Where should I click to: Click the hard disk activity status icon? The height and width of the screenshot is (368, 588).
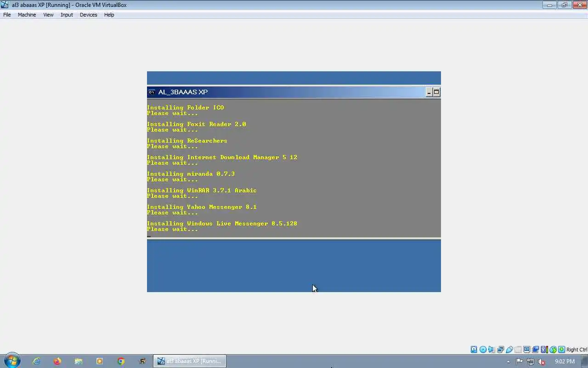pyautogui.click(x=474, y=350)
